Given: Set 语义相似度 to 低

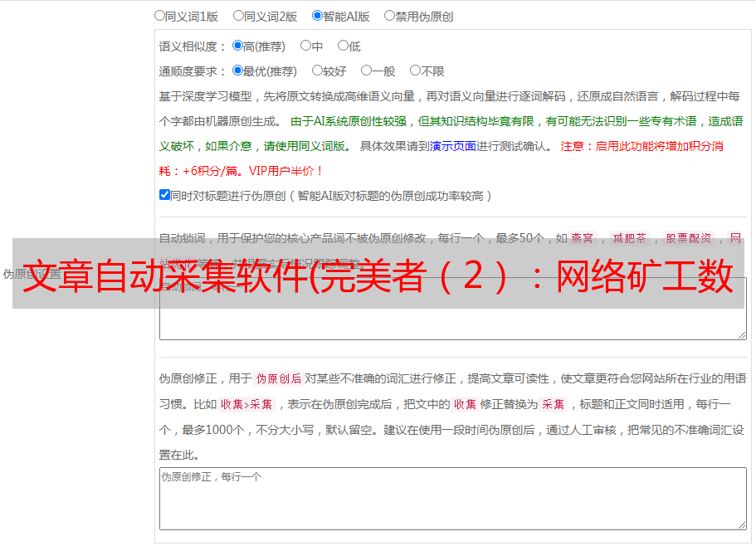Looking at the screenshot, I should click(343, 46).
